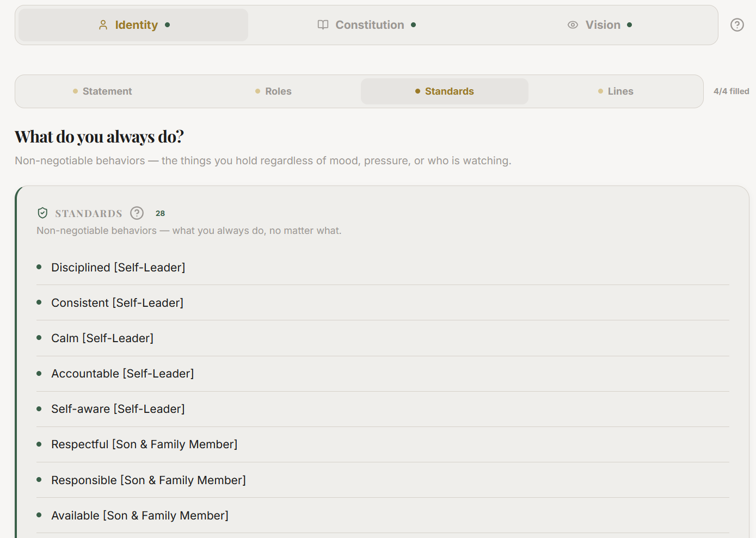
Task: Select Calm [Self-Leader] standard
Action: 383,338
